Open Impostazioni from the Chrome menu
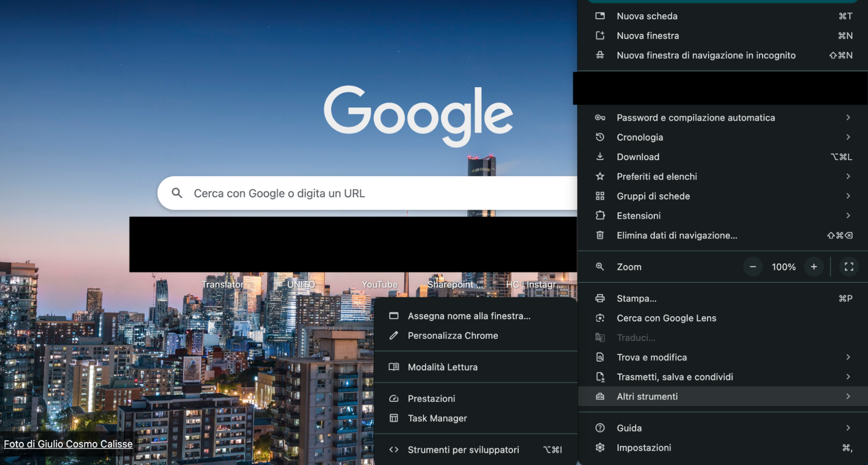Viewport: 868px width, 465px height. point(644,447)
